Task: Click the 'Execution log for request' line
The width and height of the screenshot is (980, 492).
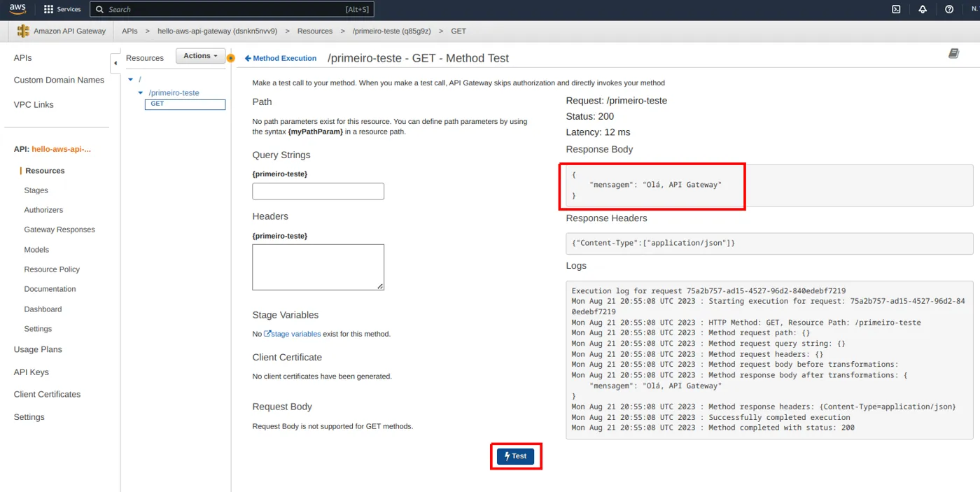Action: 708,290
